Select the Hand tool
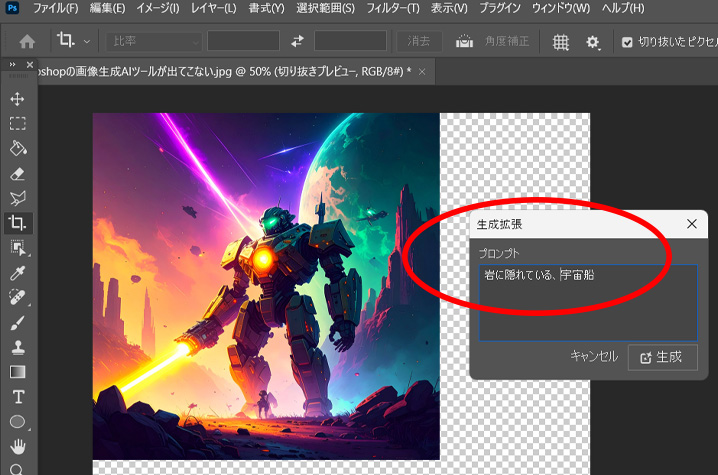Screen dimensions: 718x475 [x=17, y=446]
